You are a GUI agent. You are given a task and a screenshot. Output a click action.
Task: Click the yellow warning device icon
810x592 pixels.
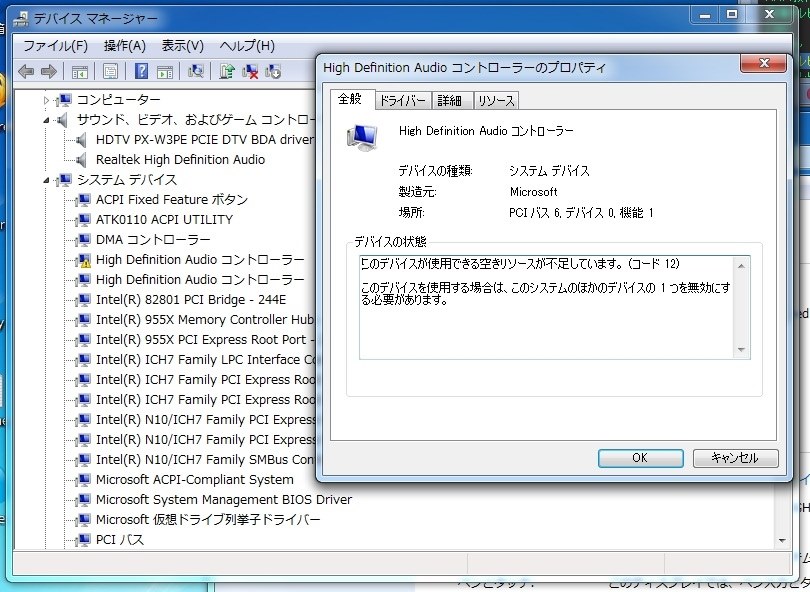pos(83,260)
